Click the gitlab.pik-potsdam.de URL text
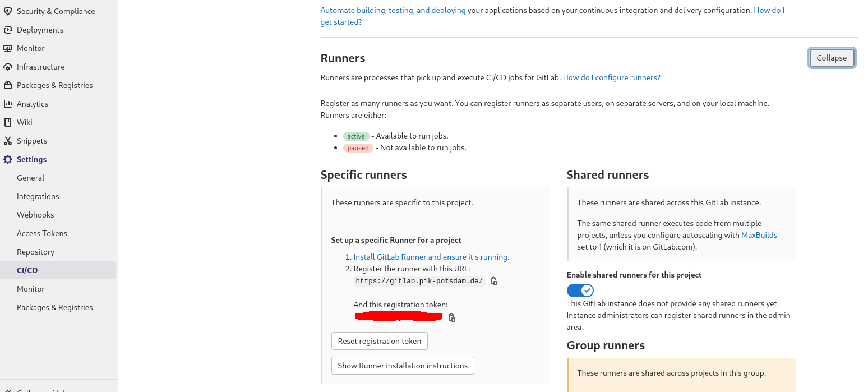The height and width of the screenshot is (392, 868). pos(419,281)
